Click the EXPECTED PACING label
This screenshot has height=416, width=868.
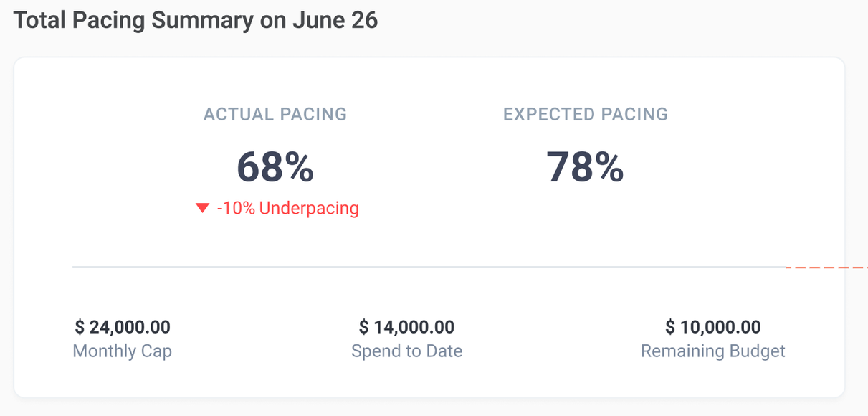coord(586,114)
